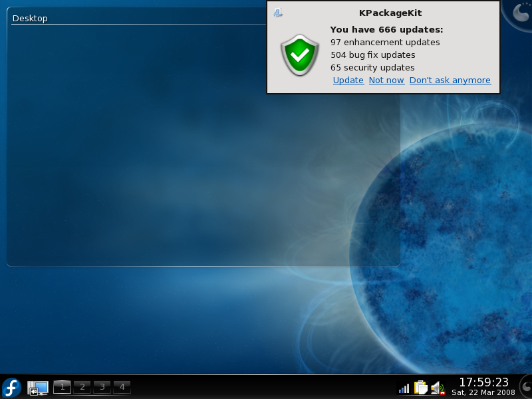Click the digital clock showing 17:59:23
532x399 pixels.
point(483,382)
